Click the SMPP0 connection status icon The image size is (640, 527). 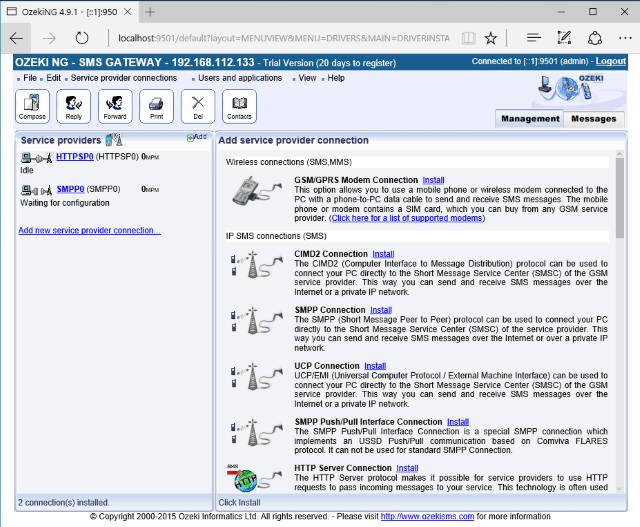click(x=37, y=190)
